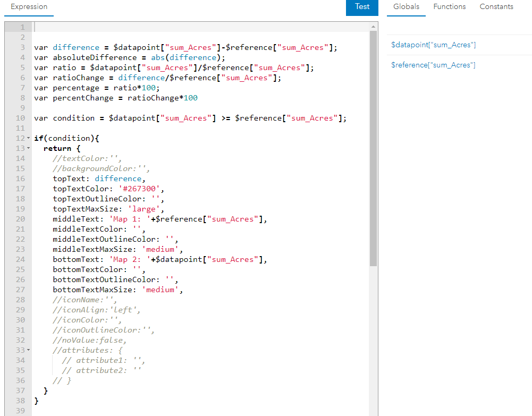Click the percentage = ratio*100 line
532x416 pixels.
click(97, 88)
